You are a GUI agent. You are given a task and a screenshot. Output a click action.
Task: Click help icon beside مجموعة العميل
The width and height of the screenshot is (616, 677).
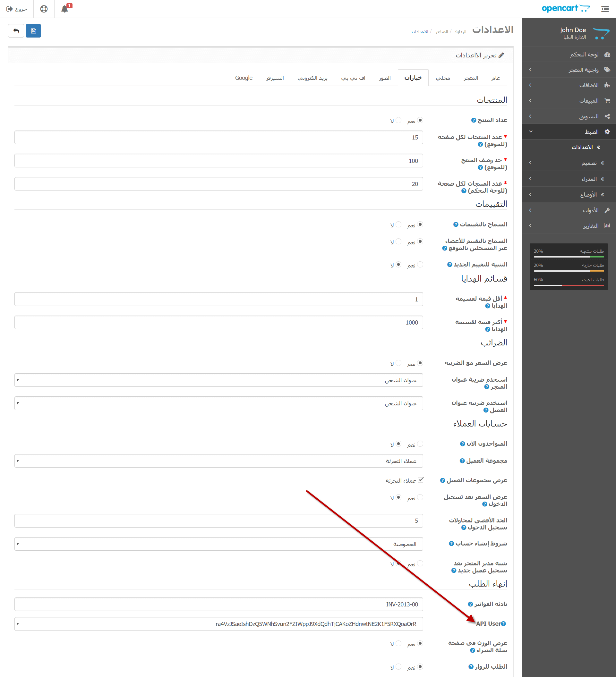coord(462,461)
